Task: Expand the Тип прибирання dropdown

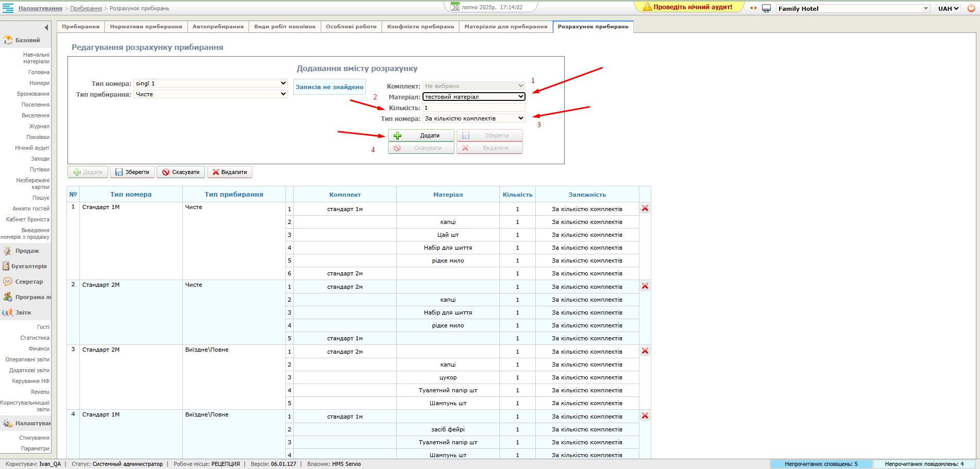Action: [210, 94]
